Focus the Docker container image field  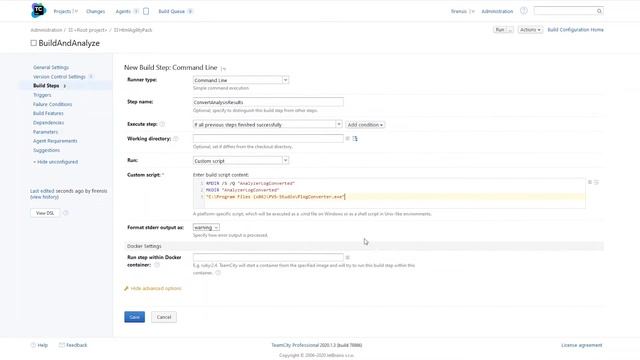[x=268, y=257]
